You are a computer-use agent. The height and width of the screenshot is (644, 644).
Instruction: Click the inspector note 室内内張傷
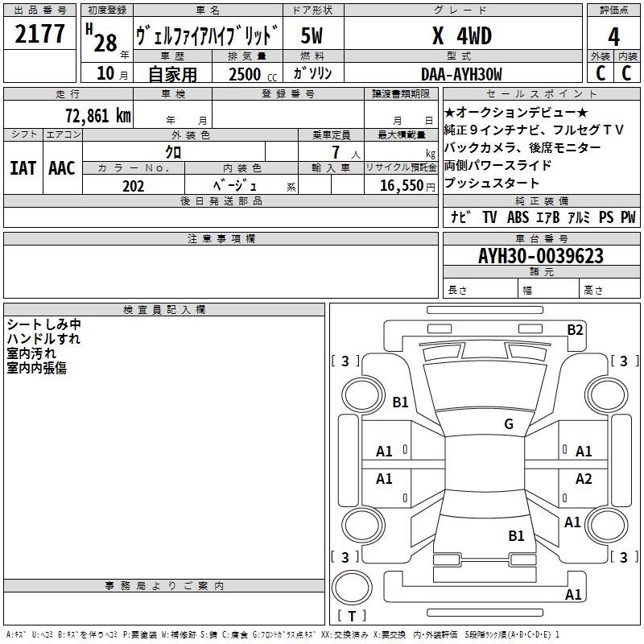tap(36, 368)
